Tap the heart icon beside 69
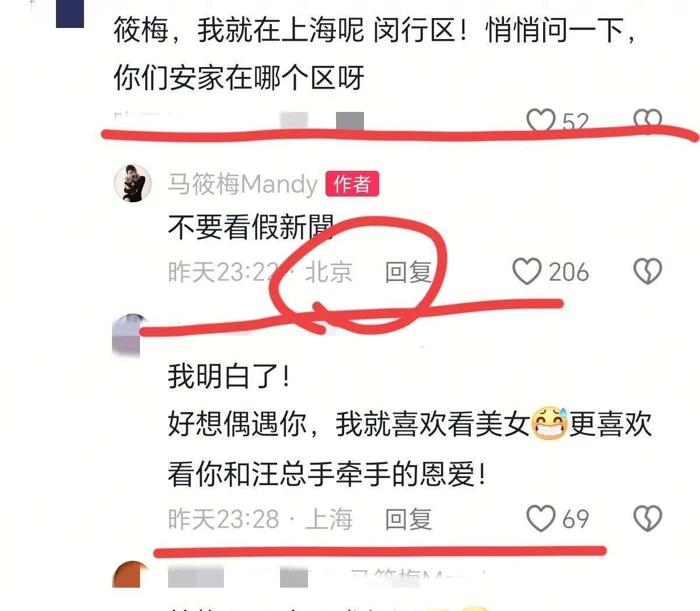The width and height of the screenshot is (700, 611). tap(541, 518)
